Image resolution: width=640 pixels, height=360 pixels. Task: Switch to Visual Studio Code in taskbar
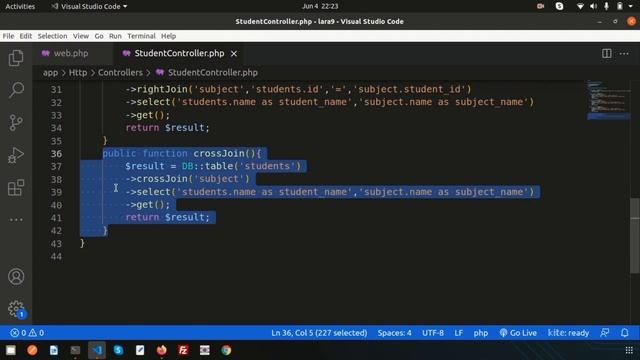pos(97,350)
